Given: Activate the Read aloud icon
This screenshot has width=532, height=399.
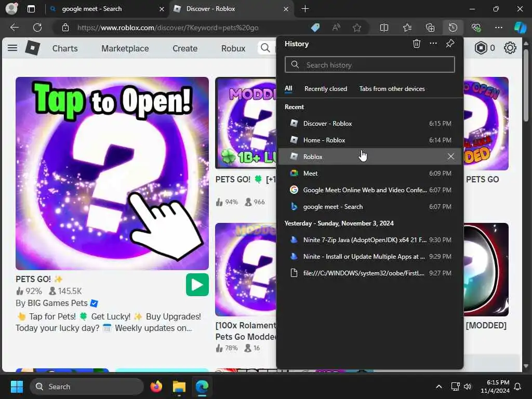Looking at the screenshot, I should (x=336, y=28).
